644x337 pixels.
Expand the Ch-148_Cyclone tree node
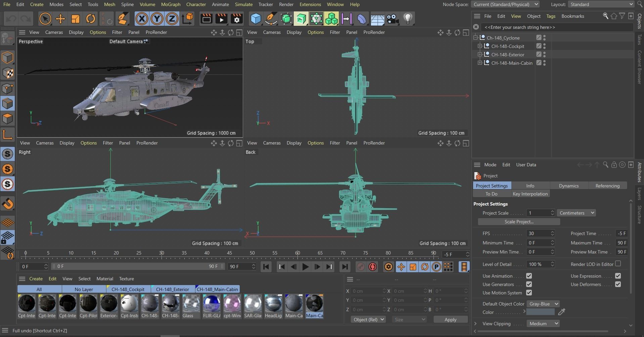coord(475,38)
